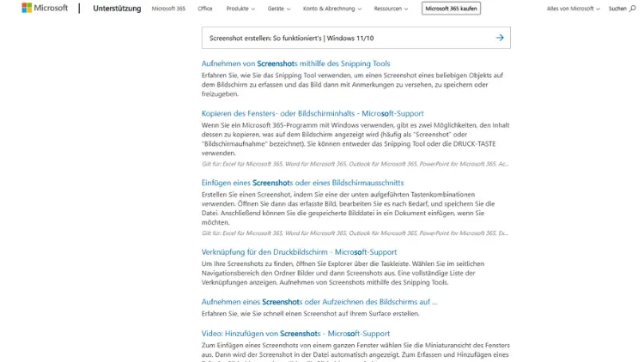Click the description starting with 'Erstellen Sie einen Screenshot, indem'
Viewport: 644px width, 362px height.
[349, 208]
